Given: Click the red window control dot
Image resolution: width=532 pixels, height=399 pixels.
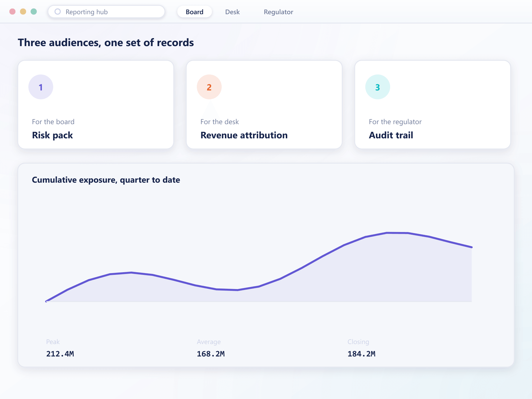Looking at the screenshot, I should tap(12, 12).
